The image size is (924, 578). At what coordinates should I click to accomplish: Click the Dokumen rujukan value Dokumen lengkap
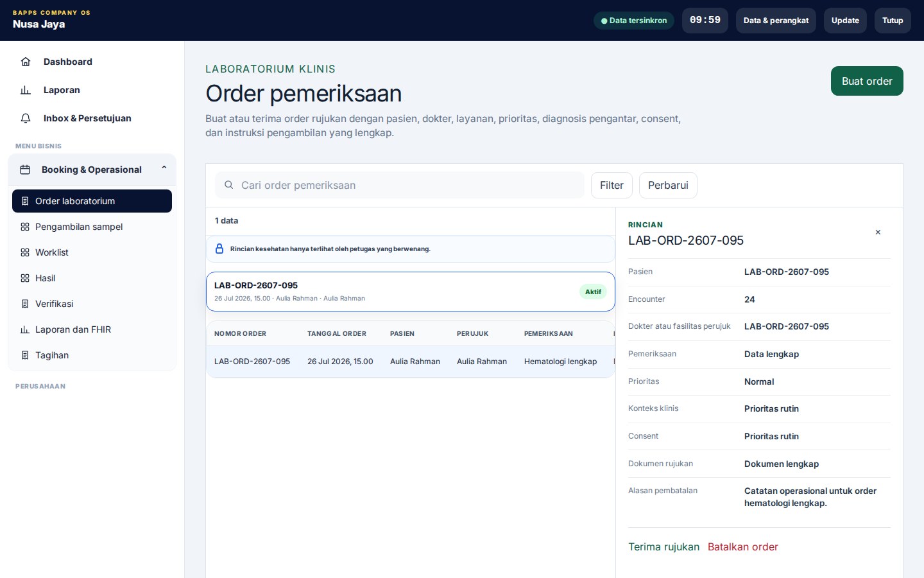coord(782,464)
